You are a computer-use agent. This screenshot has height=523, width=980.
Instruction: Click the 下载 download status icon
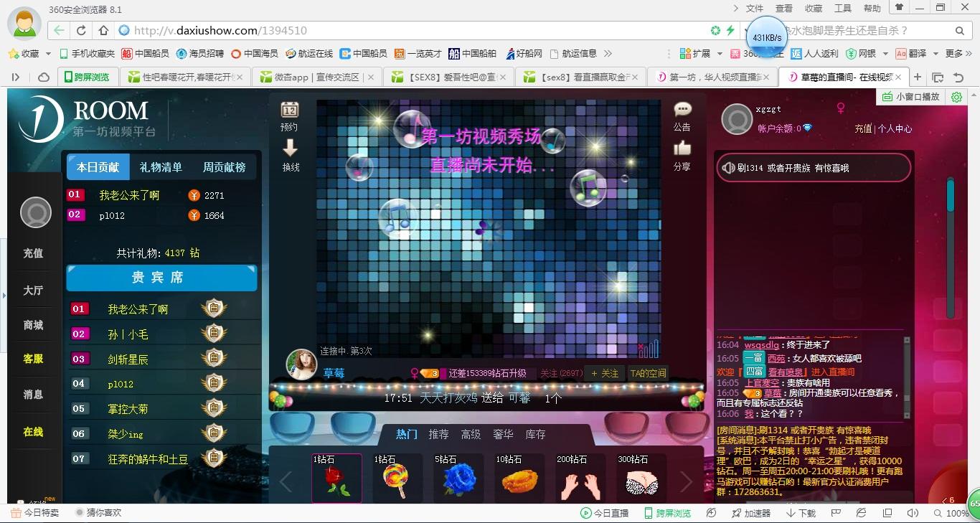click(x=801, y=513)
